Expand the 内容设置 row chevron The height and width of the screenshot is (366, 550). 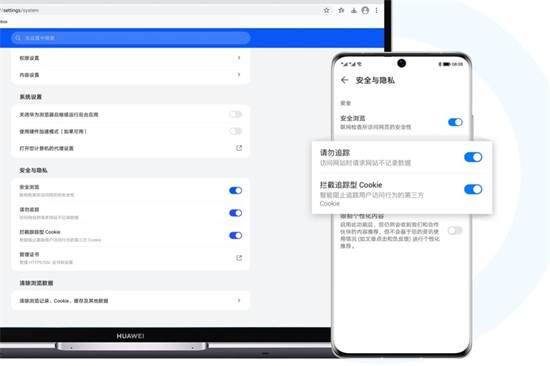(x=239, y=74)
